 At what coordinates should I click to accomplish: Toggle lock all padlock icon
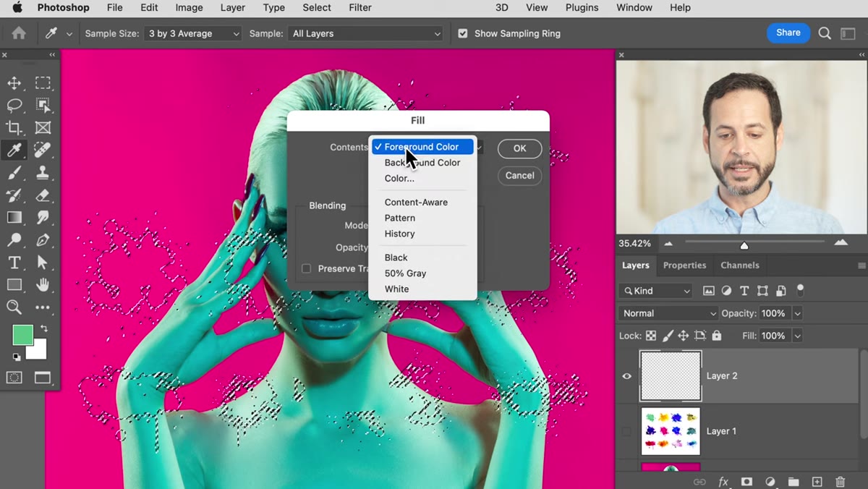click(x=716, y=336)
